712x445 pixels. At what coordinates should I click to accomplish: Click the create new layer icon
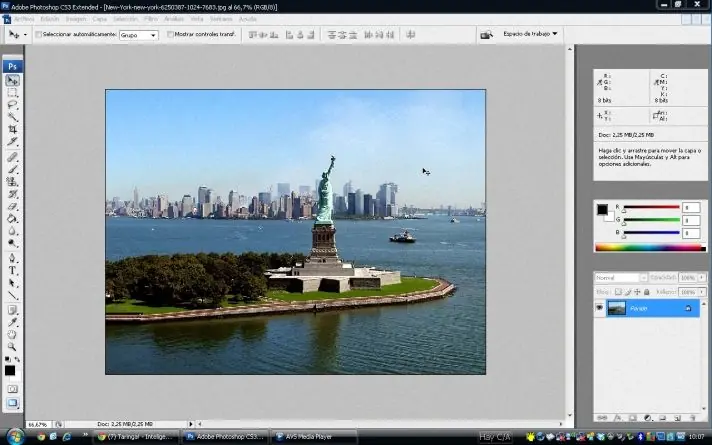677,418
